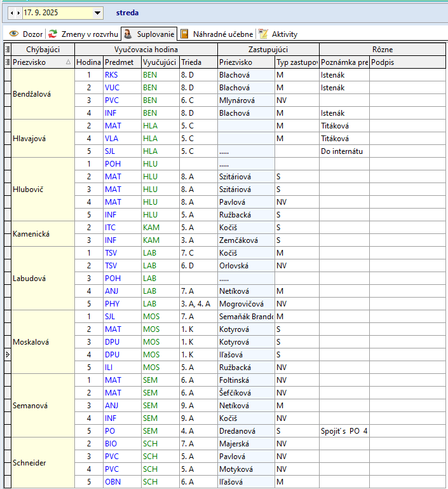Select the Hlubovič absent teacher cell
Screen dimensions: 448x489
tap(43, 189)
